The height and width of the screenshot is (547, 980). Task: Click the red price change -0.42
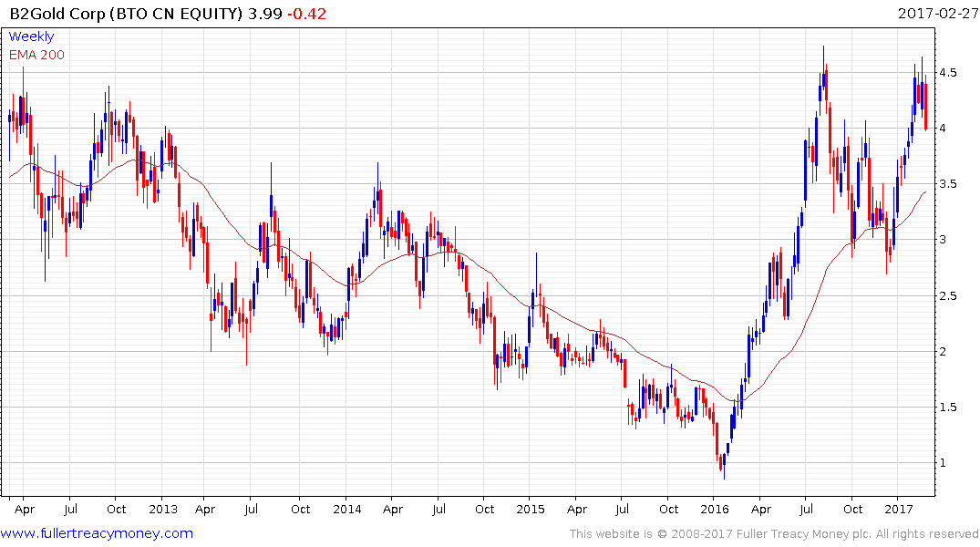(x=306, y=13)
